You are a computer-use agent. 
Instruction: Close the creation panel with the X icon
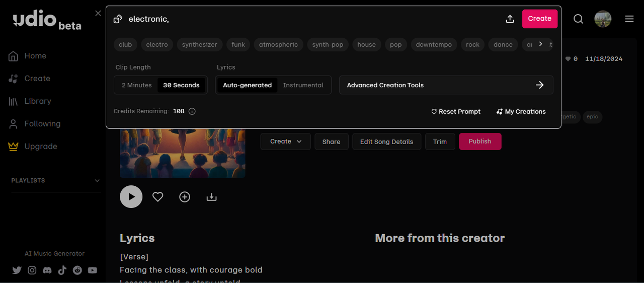[98, 13]
